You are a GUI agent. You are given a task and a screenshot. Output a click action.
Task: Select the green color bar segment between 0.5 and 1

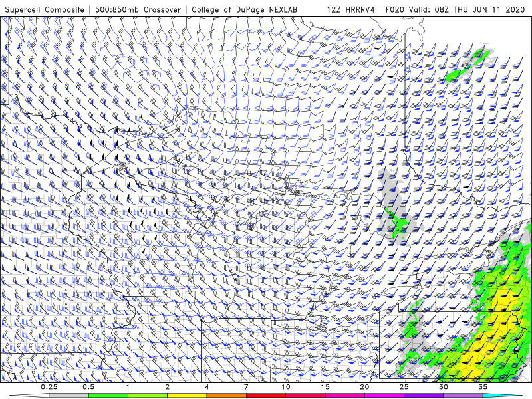coord(108,396)
